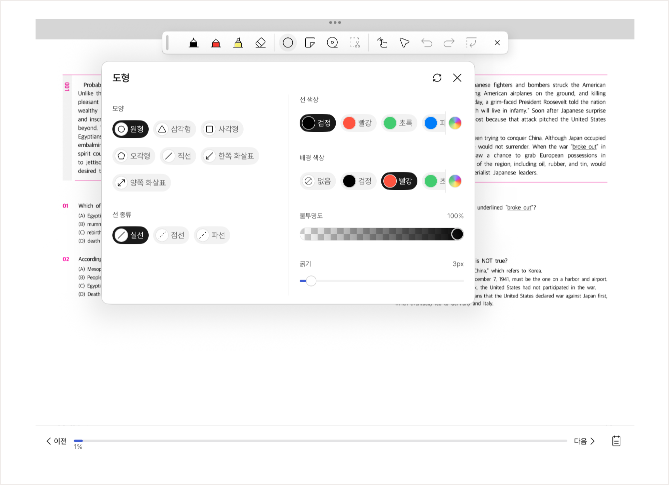Go to next page with 다음
This screenshot has width=669, height=485.
[x=584, y=441]
